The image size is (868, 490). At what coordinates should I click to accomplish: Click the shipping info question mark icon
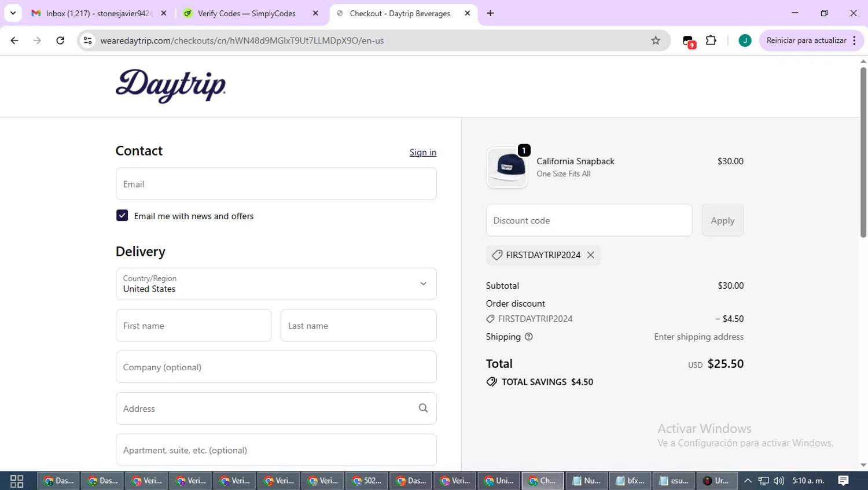coord(528,337)
